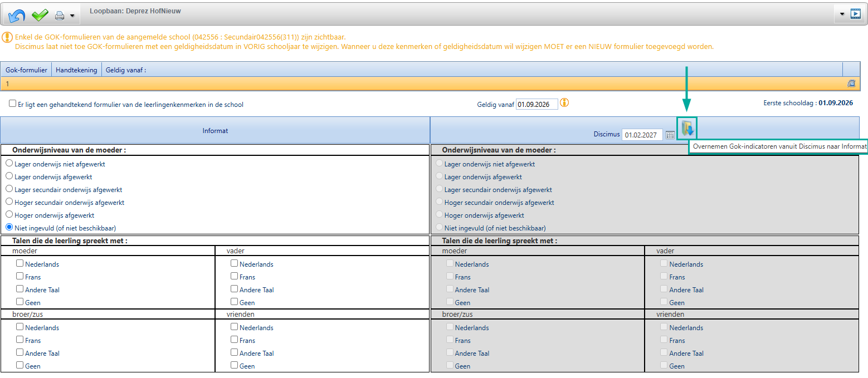Click Discimus vrienden Geen checkbox
This screenshot has height=378, width=868.
[664, 365]
